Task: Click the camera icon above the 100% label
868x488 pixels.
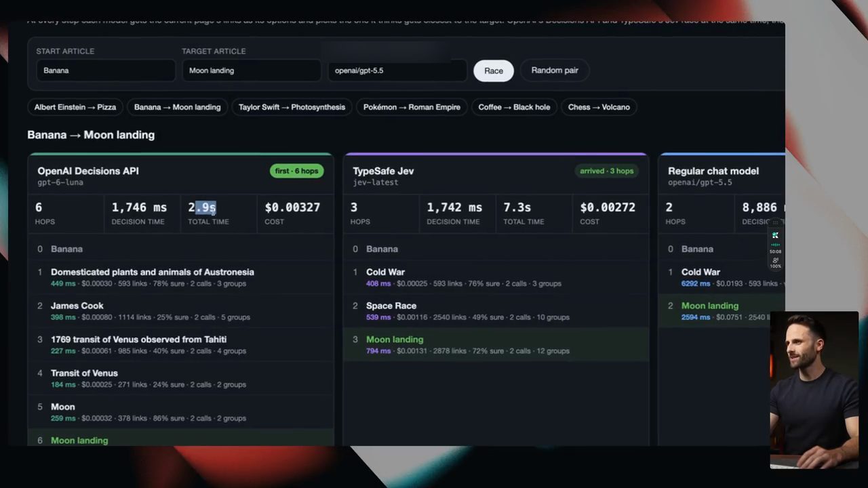Action: (x=775, y=260)
